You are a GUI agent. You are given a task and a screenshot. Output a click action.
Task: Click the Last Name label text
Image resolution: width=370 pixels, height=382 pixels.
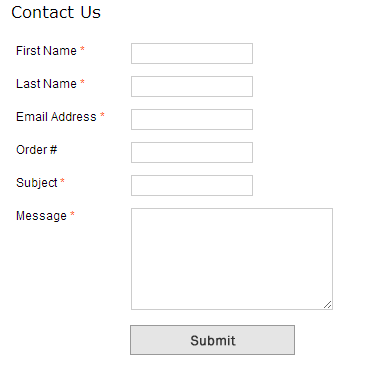coord(46,84)
